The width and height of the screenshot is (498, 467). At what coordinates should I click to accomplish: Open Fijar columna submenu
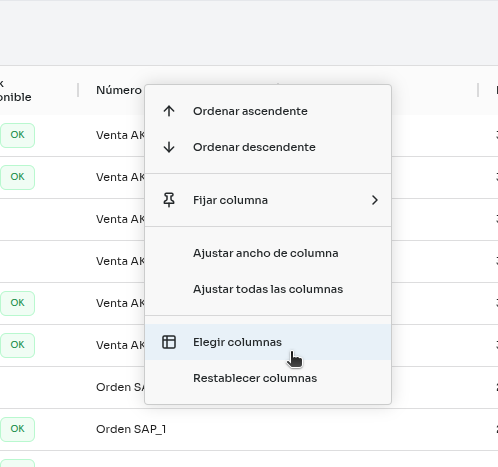click(x=268, y=200)
